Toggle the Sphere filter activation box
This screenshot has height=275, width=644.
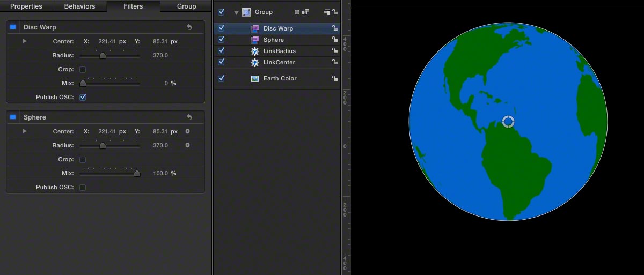[13, 117]
